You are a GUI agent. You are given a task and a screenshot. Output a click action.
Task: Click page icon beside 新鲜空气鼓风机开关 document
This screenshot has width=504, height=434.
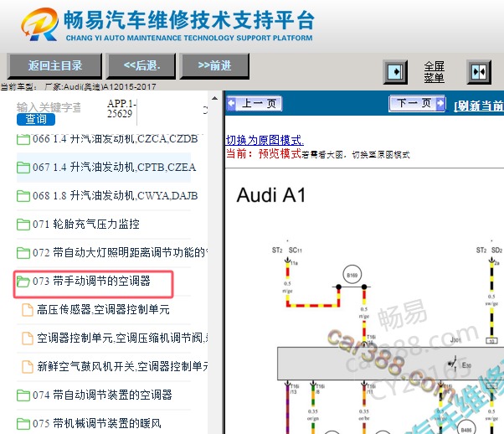pyautogui.click(x=28, y=366)
